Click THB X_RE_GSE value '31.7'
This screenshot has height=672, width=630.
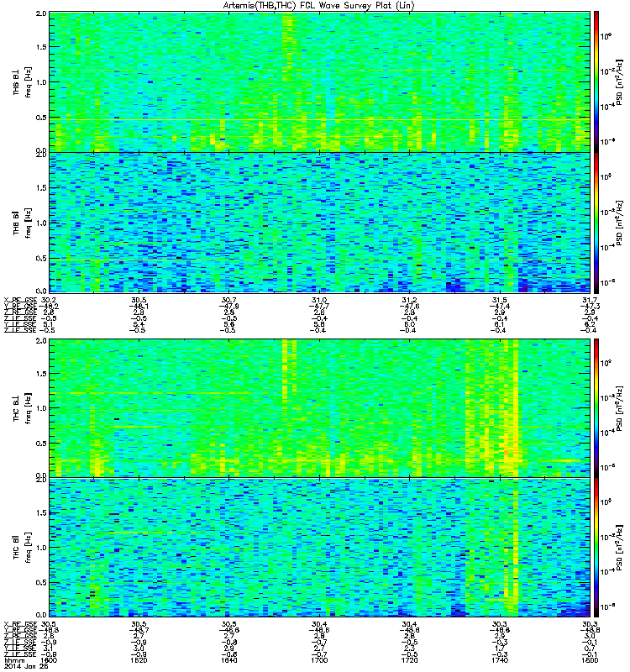(x=590, y=301)
